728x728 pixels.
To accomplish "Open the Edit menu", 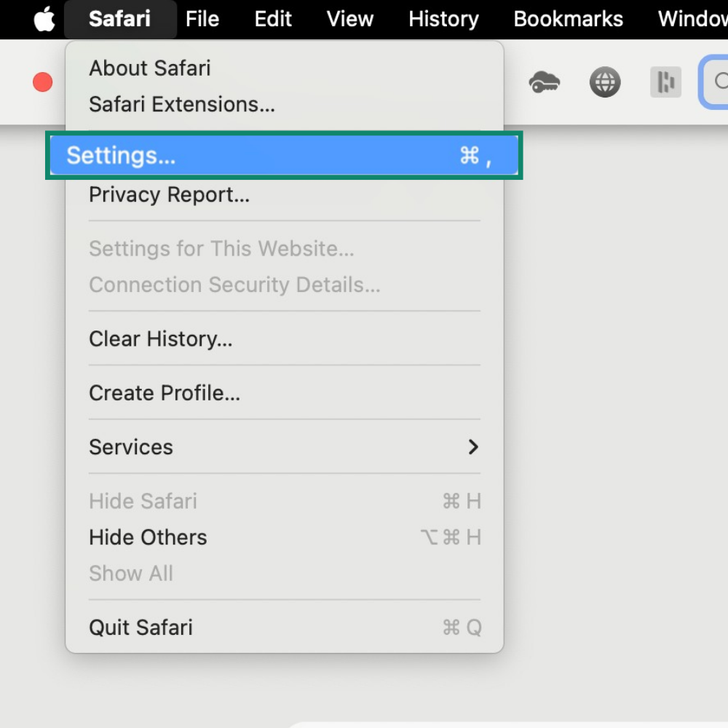I will pyautogui.click(x=273, y=19).
